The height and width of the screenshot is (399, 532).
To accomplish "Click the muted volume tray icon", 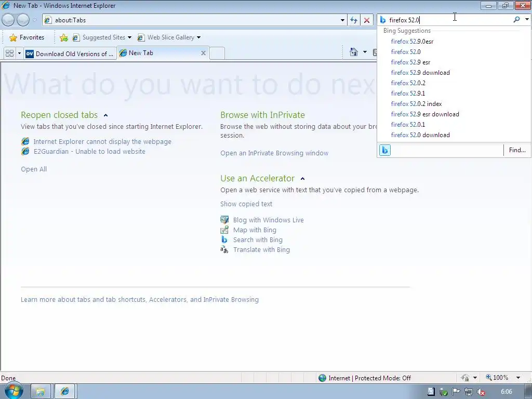I will pyautogui.click(x=481, y=392).
